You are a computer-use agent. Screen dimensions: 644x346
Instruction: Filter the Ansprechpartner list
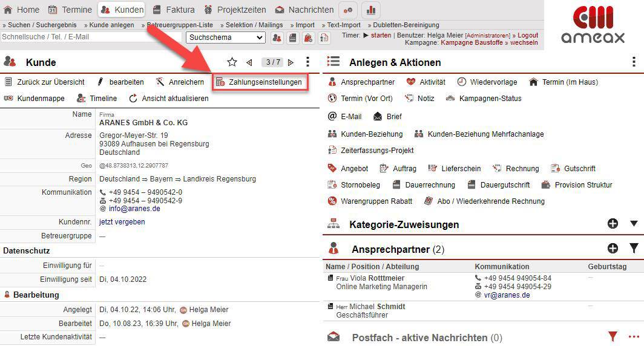(633, 249)
